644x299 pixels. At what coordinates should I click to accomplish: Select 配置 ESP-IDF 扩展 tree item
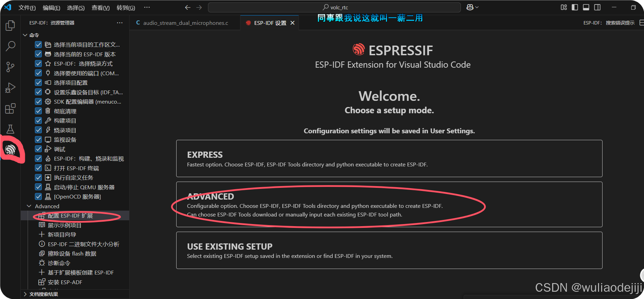75,215
